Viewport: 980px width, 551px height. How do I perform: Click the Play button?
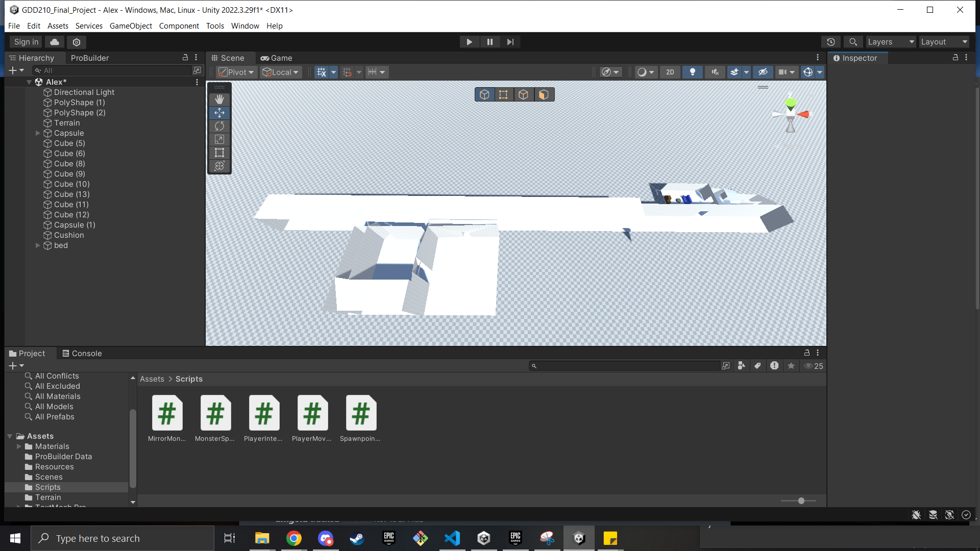tap(469, 42)
